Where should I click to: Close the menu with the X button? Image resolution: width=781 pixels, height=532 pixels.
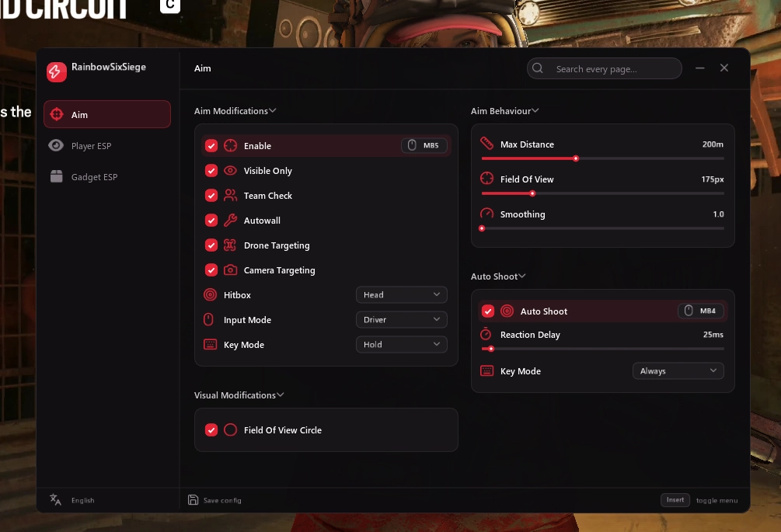pyautogui.click(x=724, y=68)
